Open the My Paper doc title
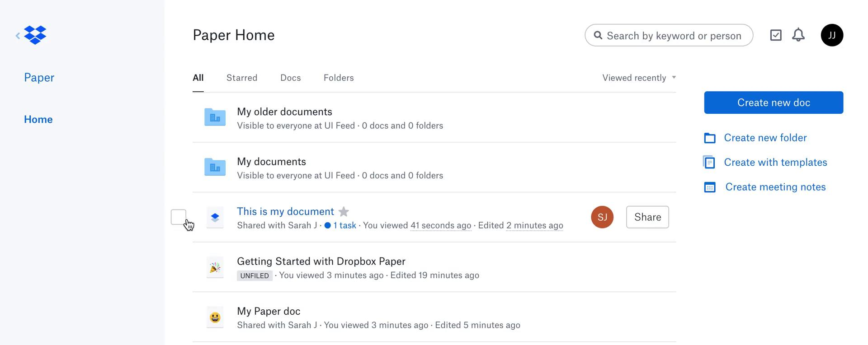 point(269,311)
